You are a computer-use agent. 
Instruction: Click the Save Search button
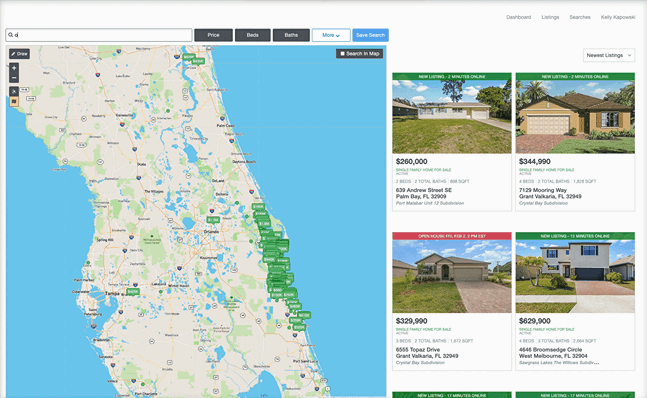(371, 35)
